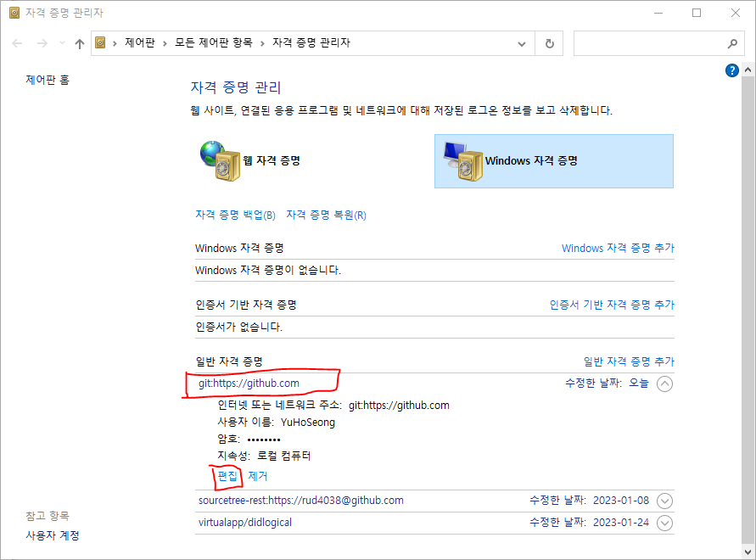Select 제어판 in the breadcrumb path
Viewport: 756px width, 560px height.
[x=140, y=43]
